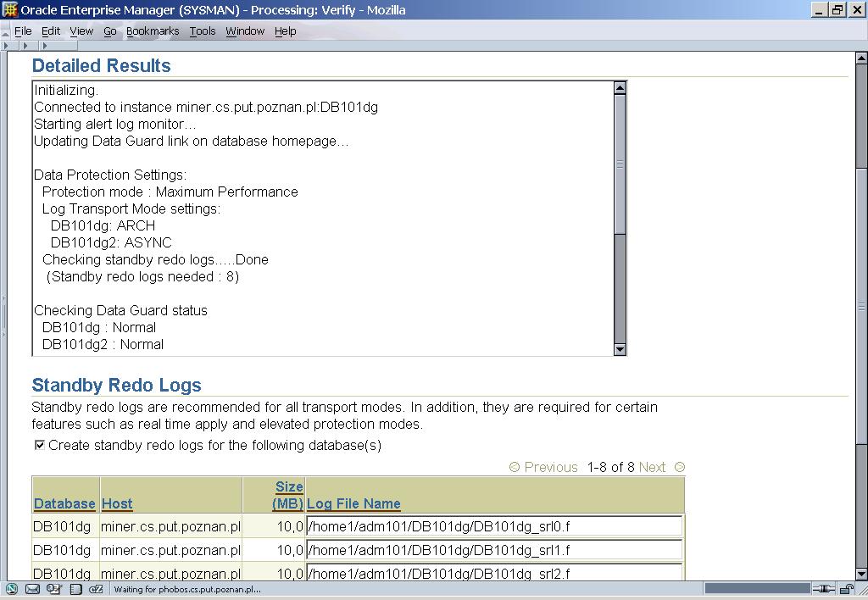Screen dimensions: 868x600
Task: Sort table by Log File Name header
Action: [353, 503]
